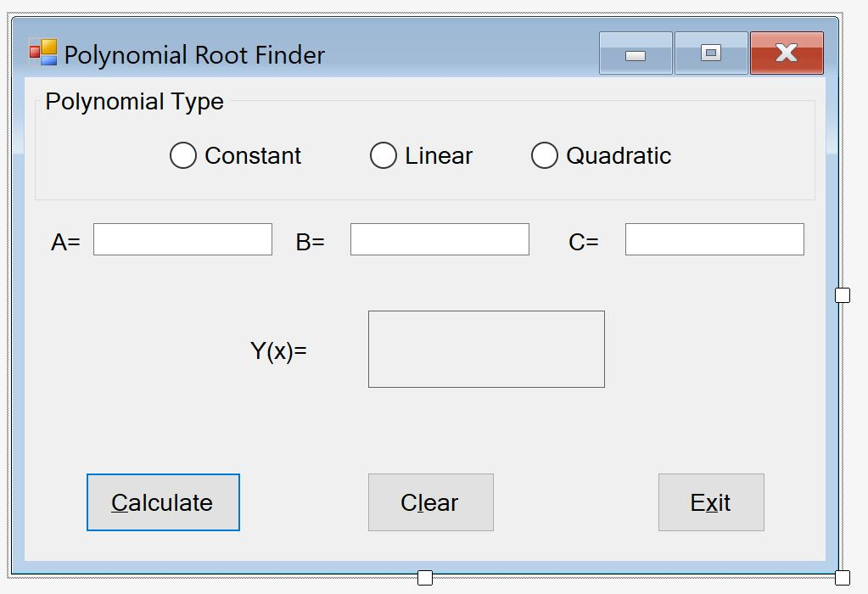This screenshot has width=868, height=594.
Task: Click inside the A= input field
Action: pyautogui.click(x=182, y=238)
